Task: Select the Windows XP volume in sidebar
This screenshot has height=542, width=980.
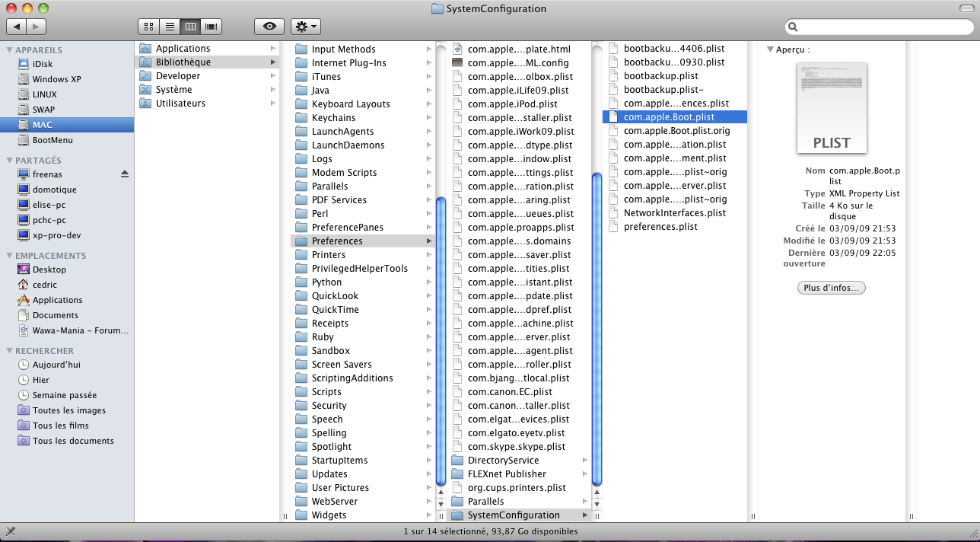Action: 56,79
